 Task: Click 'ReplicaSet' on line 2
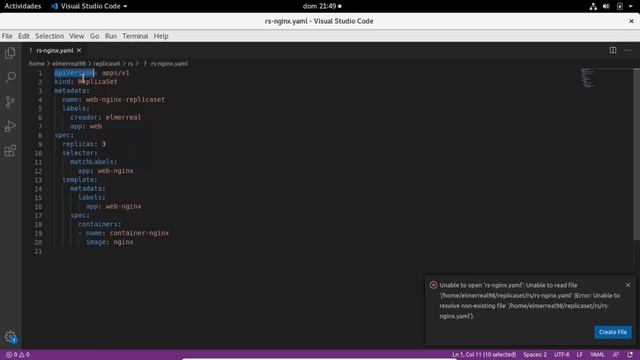pyautogui.click(x=98, y=82)
